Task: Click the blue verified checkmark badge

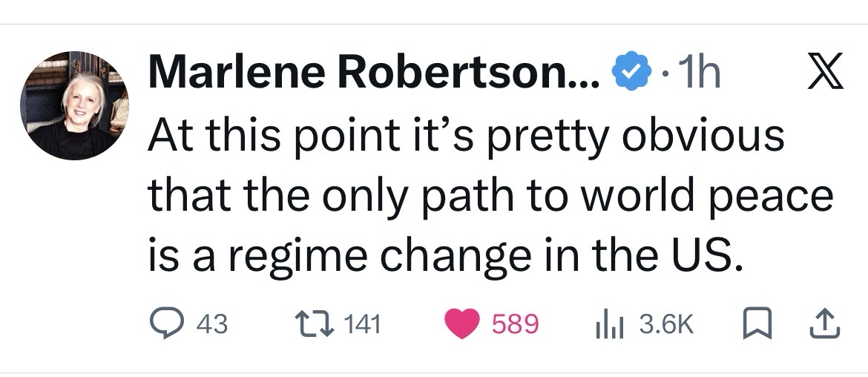Action: (627, 73)
